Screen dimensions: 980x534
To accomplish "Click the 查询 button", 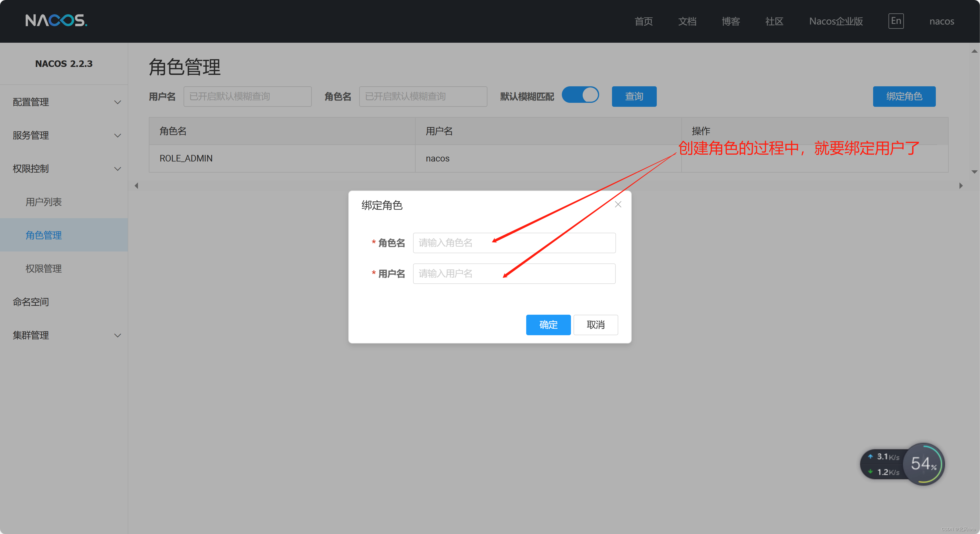I will (x=634, y=97).
